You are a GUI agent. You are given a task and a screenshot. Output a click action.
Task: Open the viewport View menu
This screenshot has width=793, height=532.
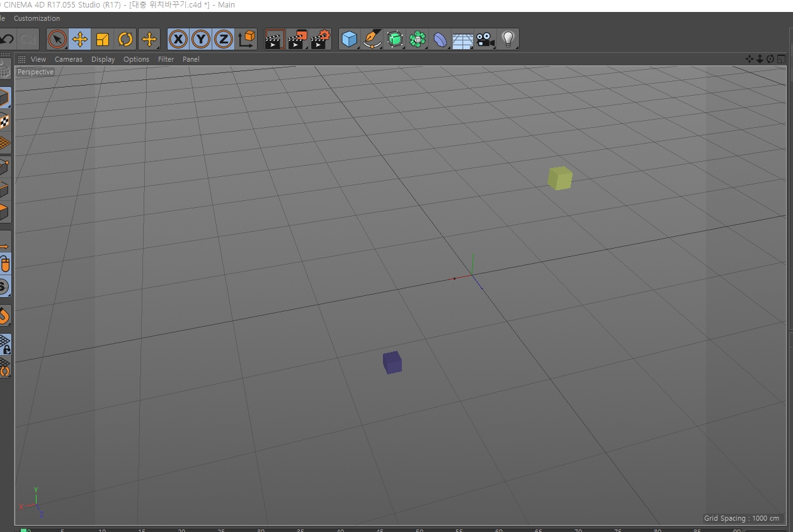pos(38,59)
